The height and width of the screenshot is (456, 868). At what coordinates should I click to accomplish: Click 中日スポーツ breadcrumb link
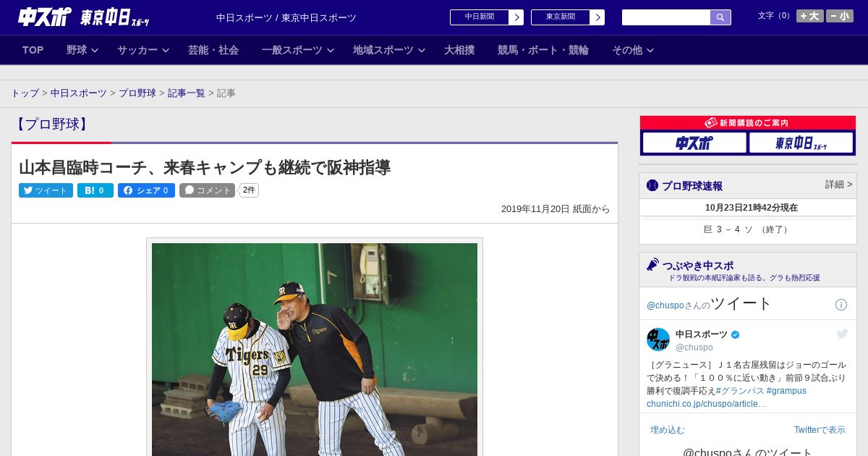[x=79, y=93]
